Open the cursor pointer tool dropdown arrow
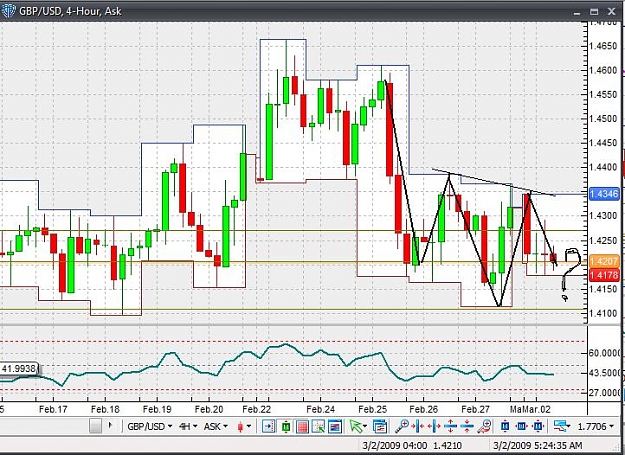The width and height of the screenshot is (625, 455). click(365, 427)
